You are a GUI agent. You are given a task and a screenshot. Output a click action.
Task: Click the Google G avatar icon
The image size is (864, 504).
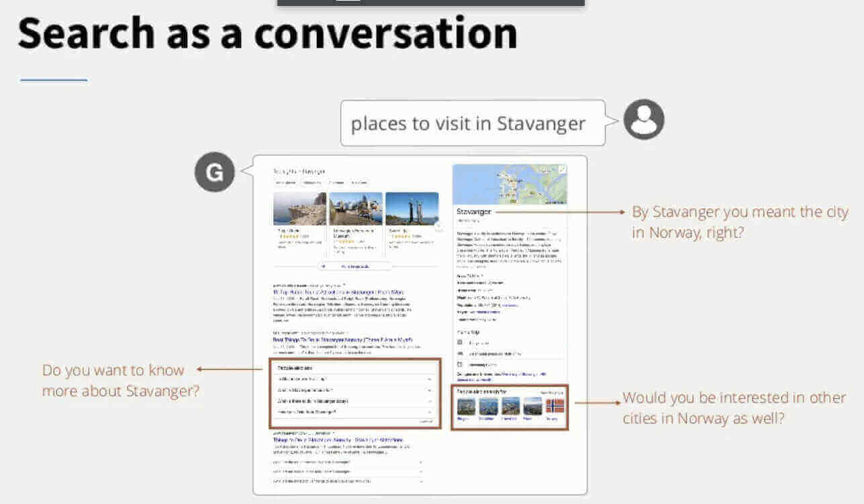[x=215, y=172]
